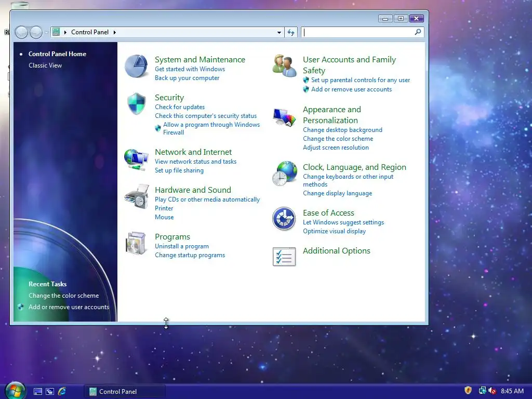Click Adjust screen resolution
532x399 pixels.
[336, 148]
